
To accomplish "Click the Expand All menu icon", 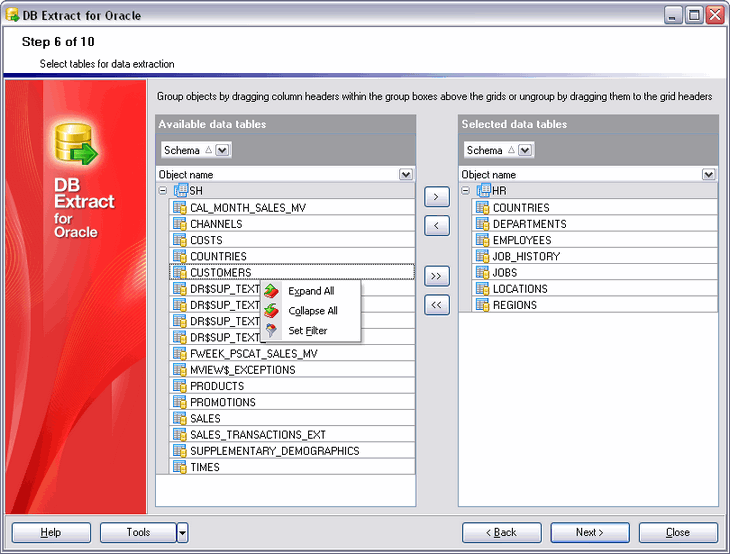I will [271, 291].
